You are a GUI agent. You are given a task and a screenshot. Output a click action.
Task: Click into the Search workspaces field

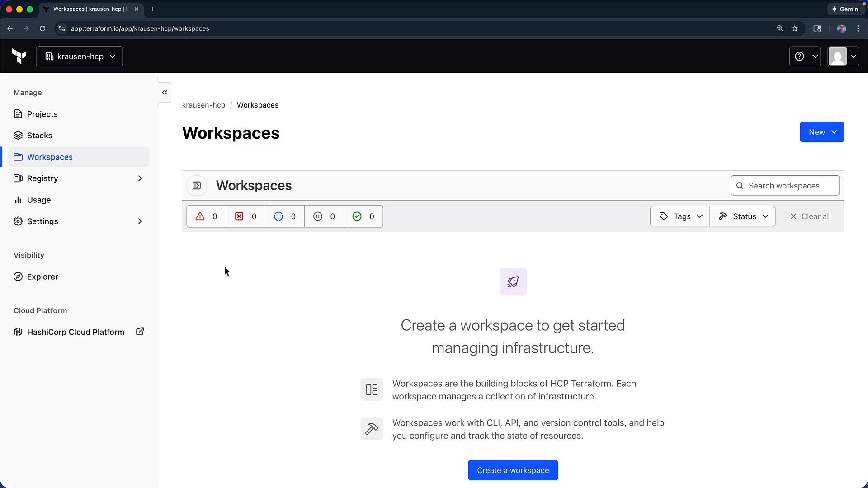coord(785,186)
